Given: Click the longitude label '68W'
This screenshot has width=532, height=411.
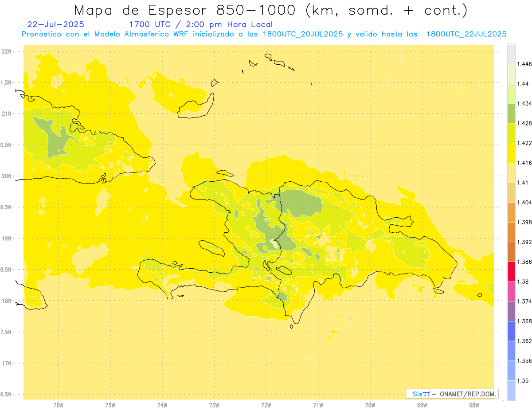Looking at the screenshot, I should (474, 405).
